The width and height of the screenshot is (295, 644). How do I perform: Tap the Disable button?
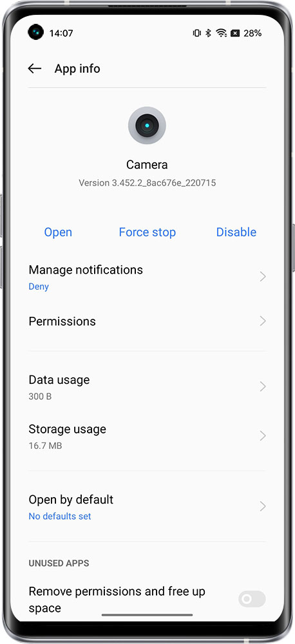coord(236,232)
